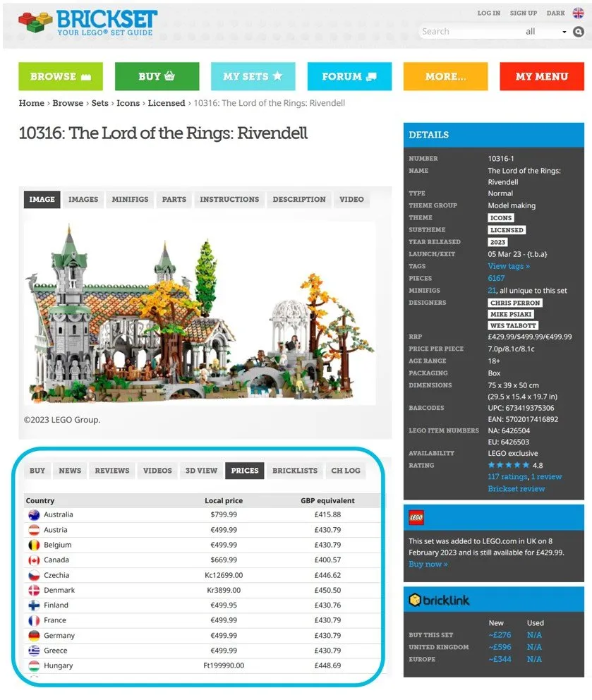Screen dimensions: 592x700
Task: Select the IMAGE tab
Action: 42,200
